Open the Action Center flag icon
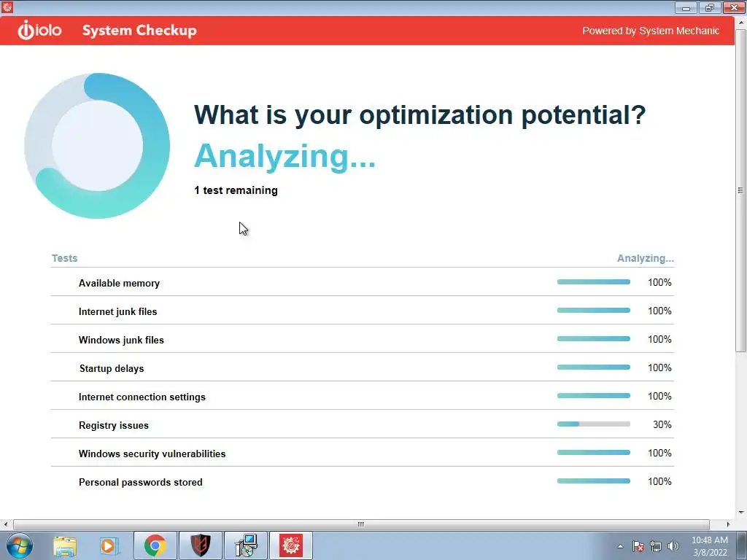Viewport: 747px width, 560px height. click(x=638, y=546)
